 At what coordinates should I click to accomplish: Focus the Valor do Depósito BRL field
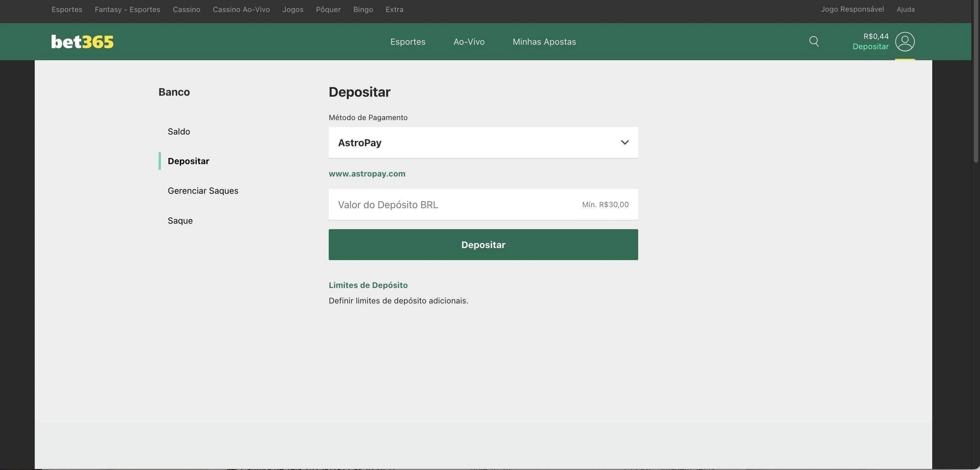483,204
